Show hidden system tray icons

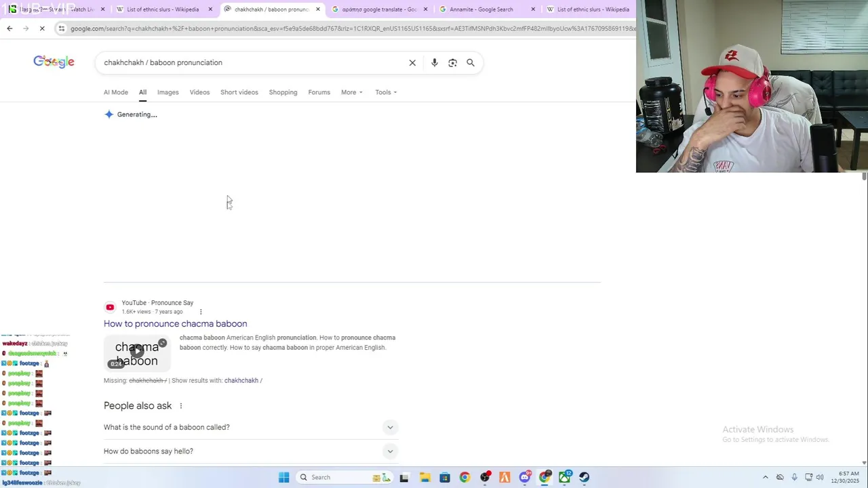766,477
